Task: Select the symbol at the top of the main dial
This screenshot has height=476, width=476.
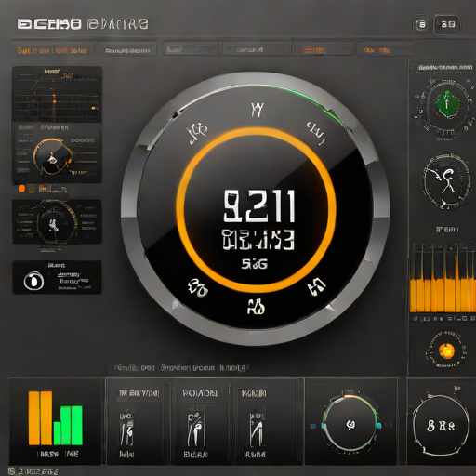Action: tap(257, 110)
